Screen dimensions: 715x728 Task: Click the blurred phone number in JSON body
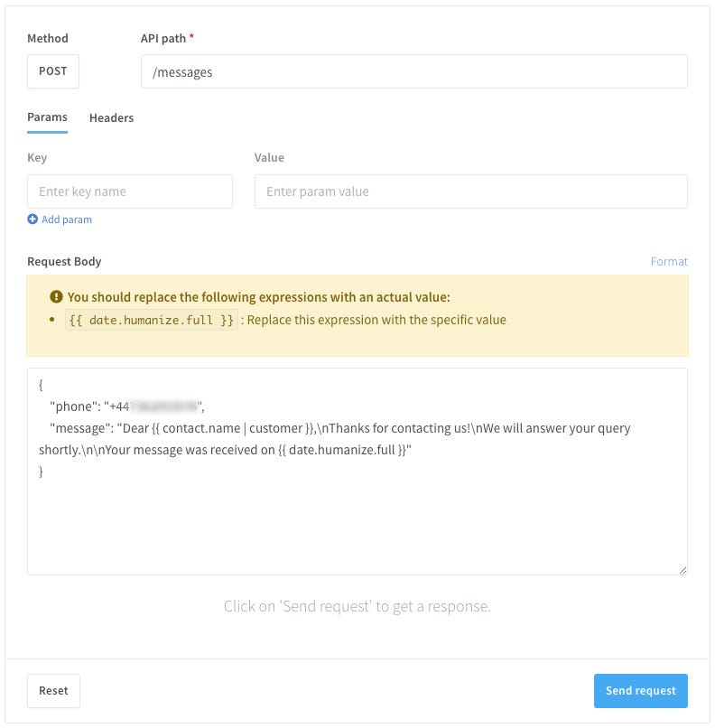click(163, 406)
